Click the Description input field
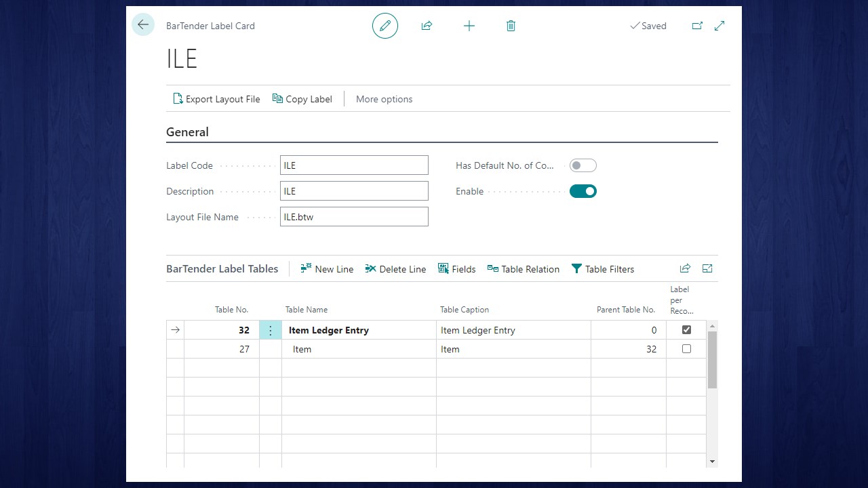The width and height of the screenshot is (868, 488). pyautogui.click(x=354, y=191)
